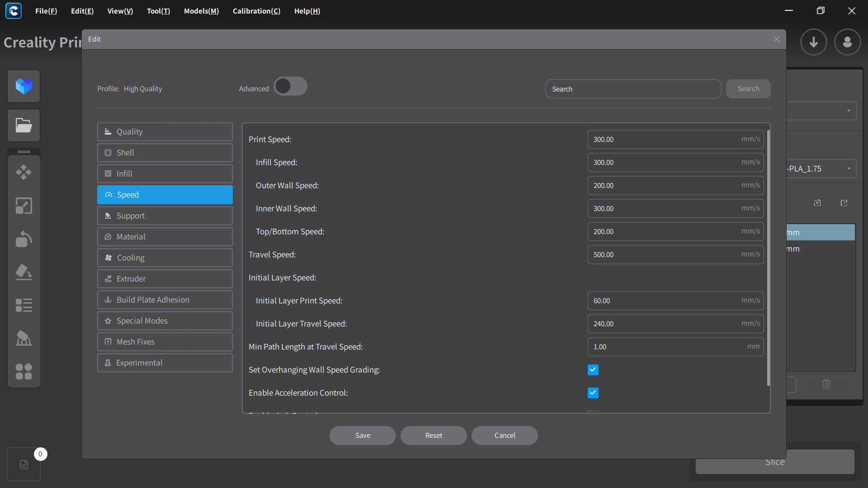
Task: Select the Support tool icon
Action: (24, 338)
